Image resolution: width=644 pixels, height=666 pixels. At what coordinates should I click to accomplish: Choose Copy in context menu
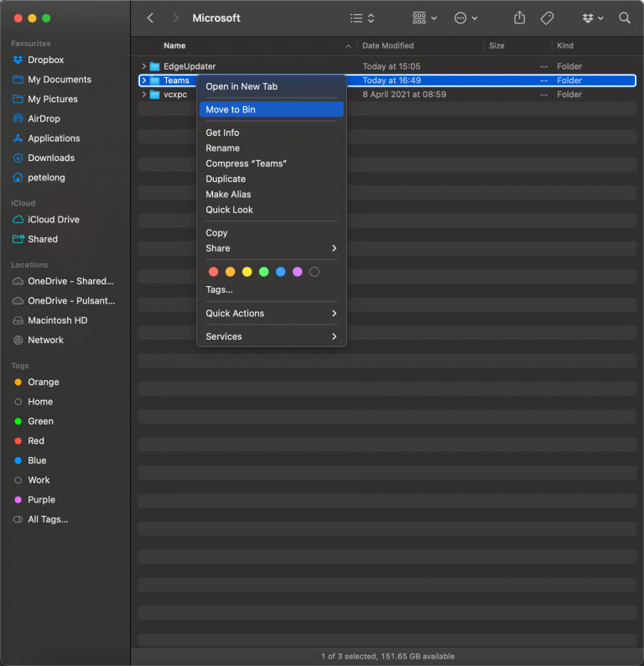pos(272,232)
